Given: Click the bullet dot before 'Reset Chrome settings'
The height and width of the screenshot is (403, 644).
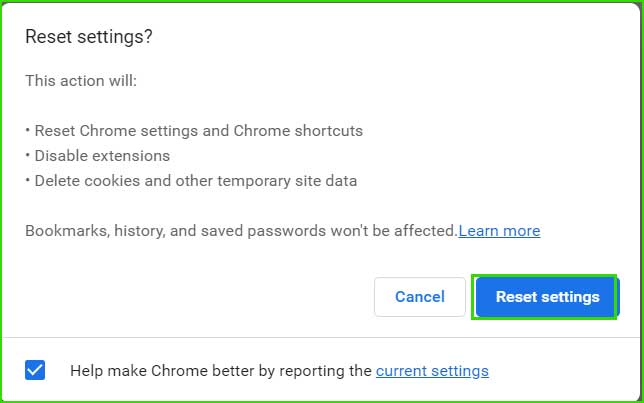Looking at the screenshot, I should [28, 130].
